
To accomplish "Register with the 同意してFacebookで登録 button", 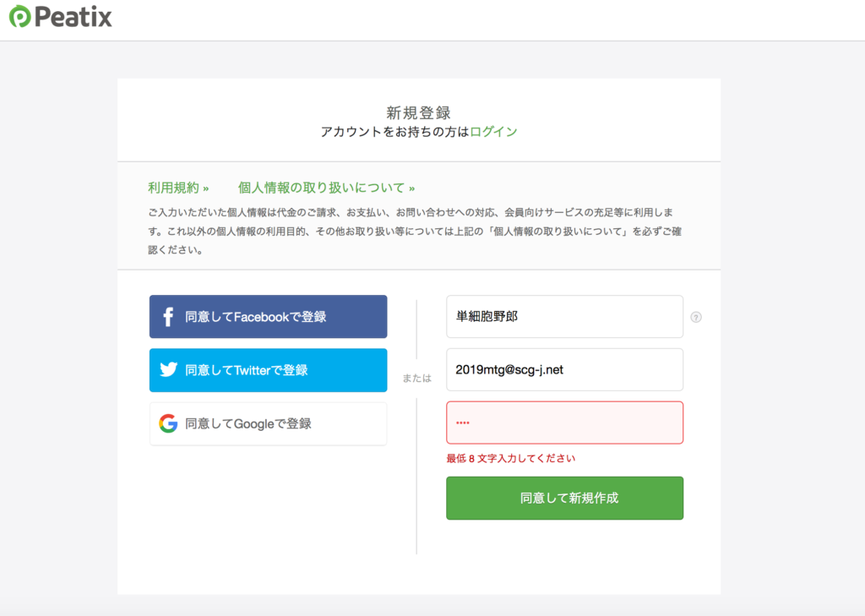I will (268, 316).
